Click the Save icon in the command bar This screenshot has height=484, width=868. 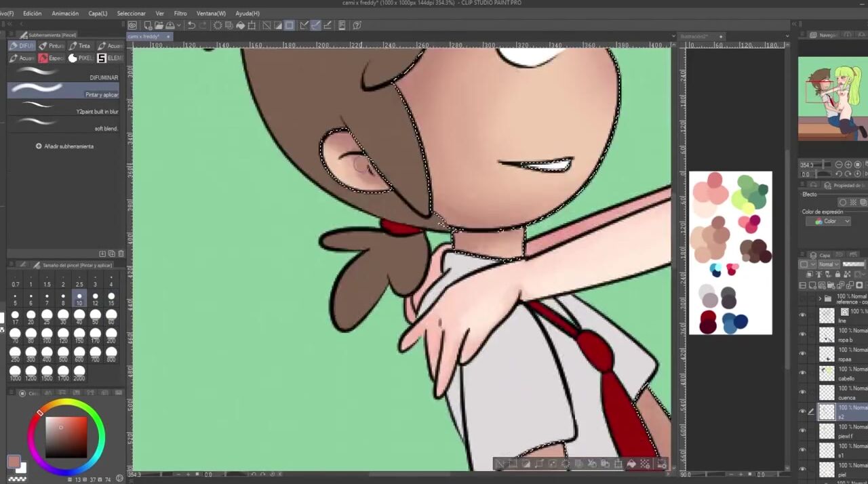[x=170, y=26]
